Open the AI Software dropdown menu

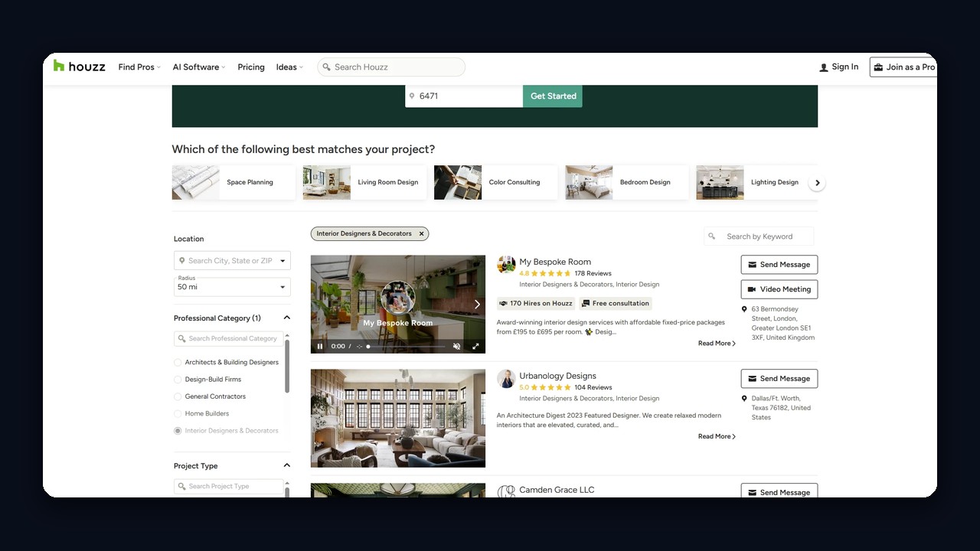coord(199,67)
